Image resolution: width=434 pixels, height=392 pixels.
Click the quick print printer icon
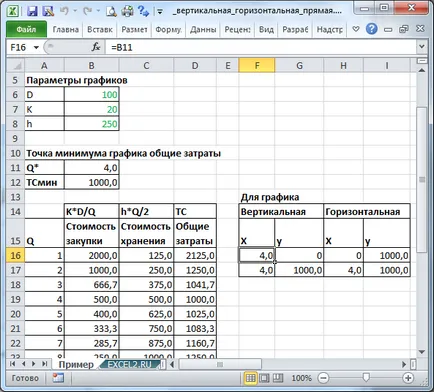[127, 11]
